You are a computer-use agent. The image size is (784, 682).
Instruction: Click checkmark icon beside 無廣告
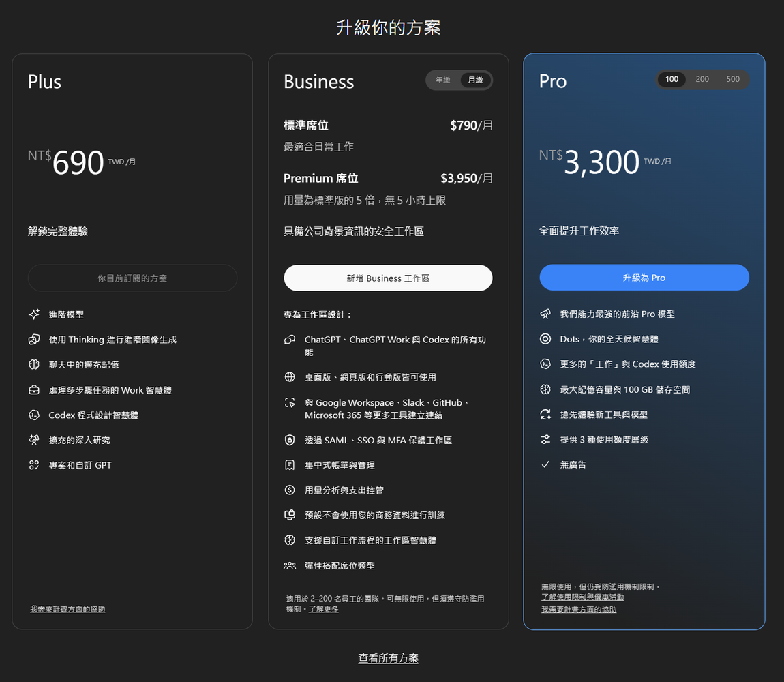point(545,464)
